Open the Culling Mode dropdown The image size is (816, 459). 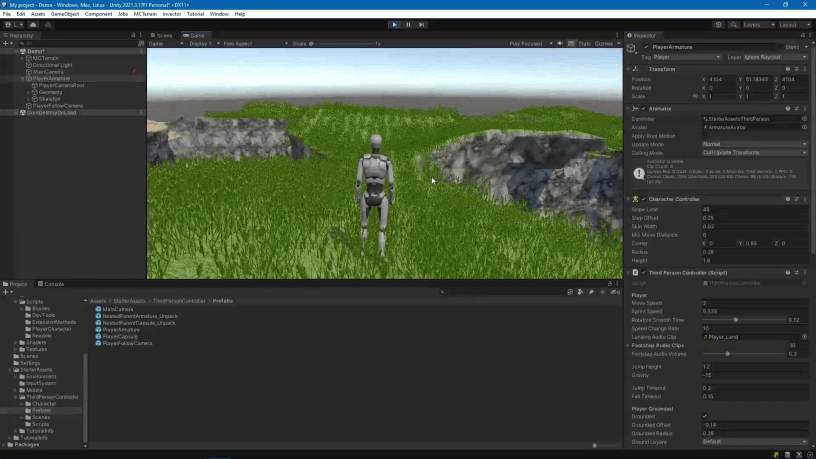pyautogui.click(x=755, y=152)
